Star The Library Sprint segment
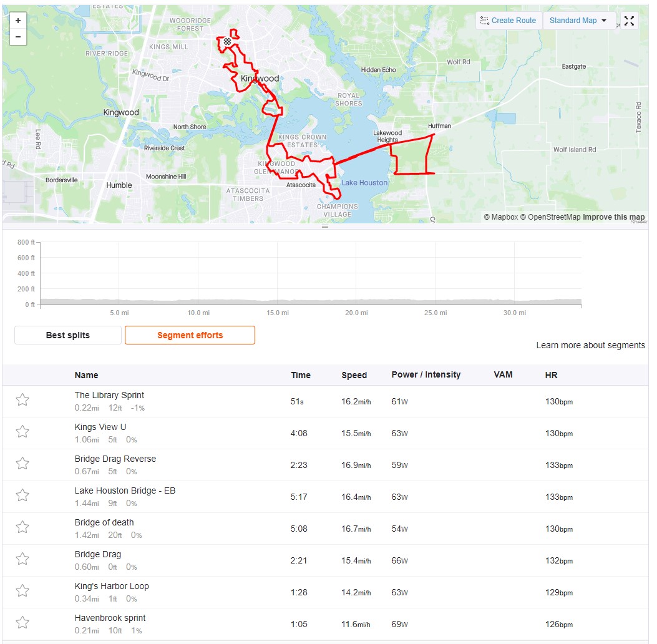This screenshot has width=657, height=644. tap(22, 400)
